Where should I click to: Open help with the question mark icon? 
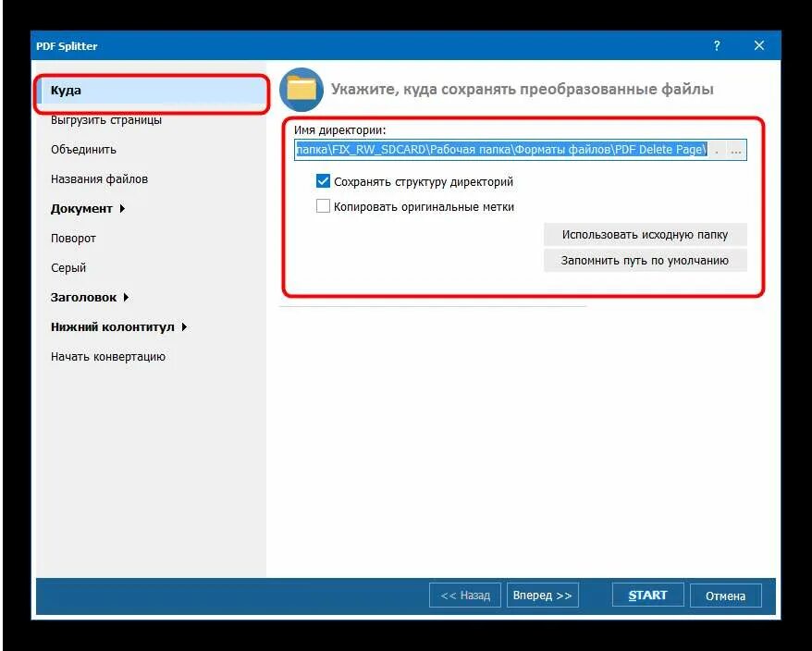pos(717,45)
